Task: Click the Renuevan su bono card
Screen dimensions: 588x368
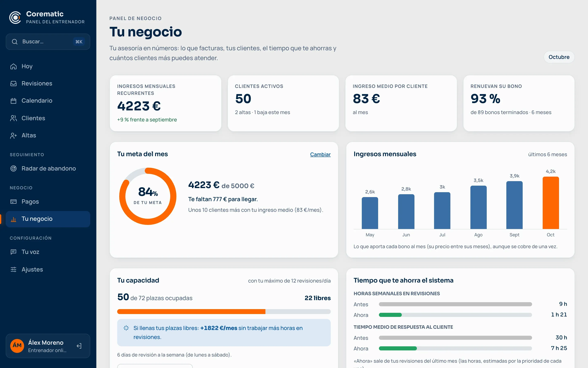Action: click(519, 103)
